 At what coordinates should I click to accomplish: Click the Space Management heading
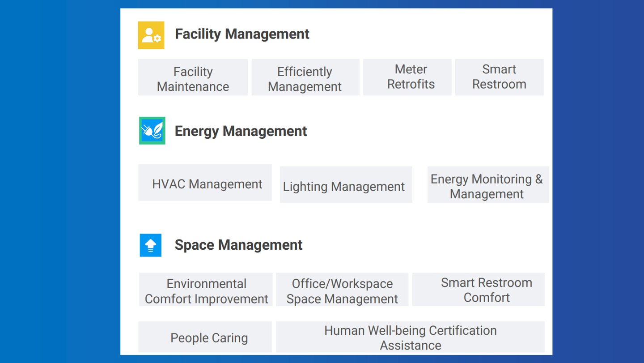(238, 245)
